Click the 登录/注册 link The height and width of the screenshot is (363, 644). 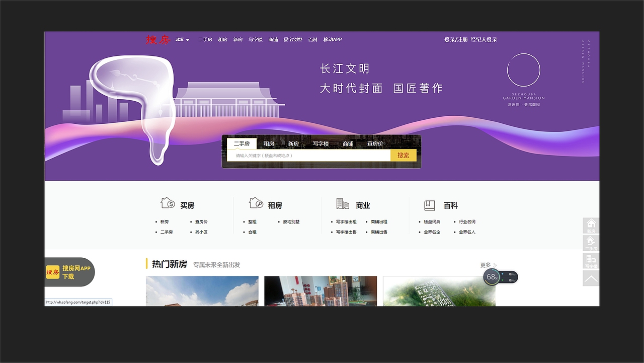[x=455, y=39]
